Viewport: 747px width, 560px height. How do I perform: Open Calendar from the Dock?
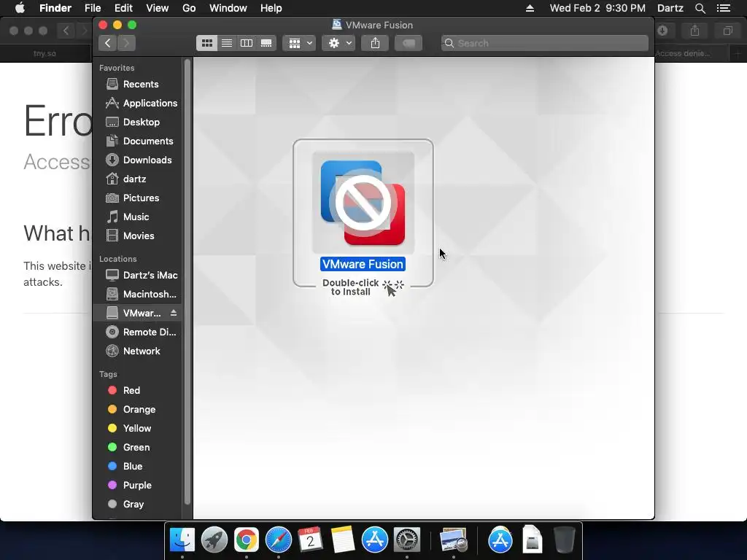click(x=310, y=540)
